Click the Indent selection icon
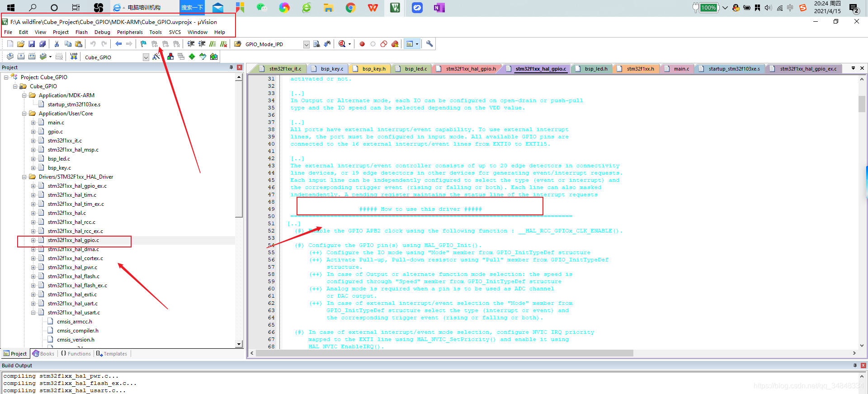 pos(191,44)
